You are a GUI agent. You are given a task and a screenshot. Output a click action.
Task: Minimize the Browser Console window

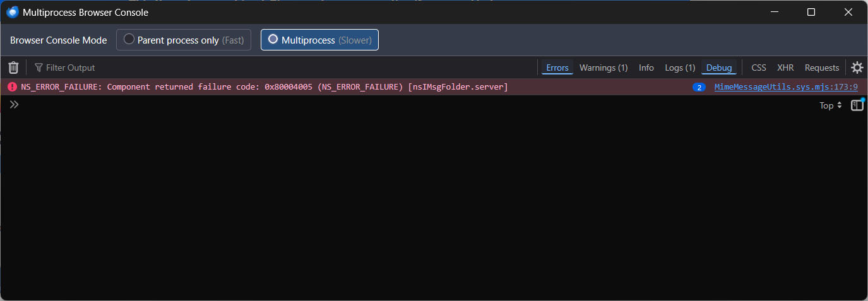(774, 12)
